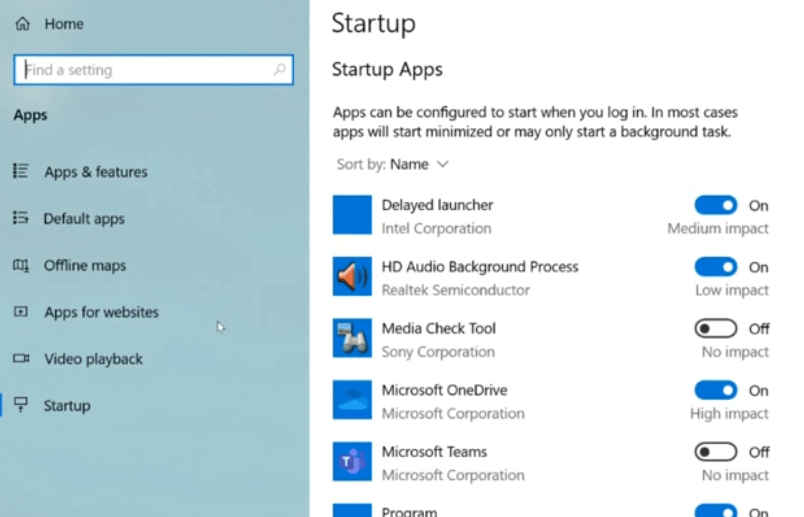Click HD Audio Background Process text

click(480, 266)
